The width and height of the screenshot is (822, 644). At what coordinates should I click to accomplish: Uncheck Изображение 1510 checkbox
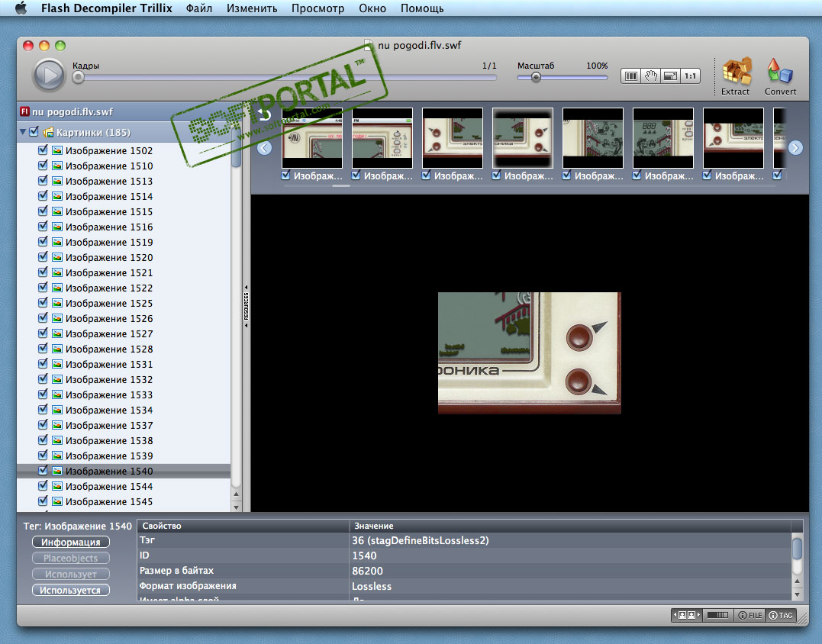pos(43,165)
